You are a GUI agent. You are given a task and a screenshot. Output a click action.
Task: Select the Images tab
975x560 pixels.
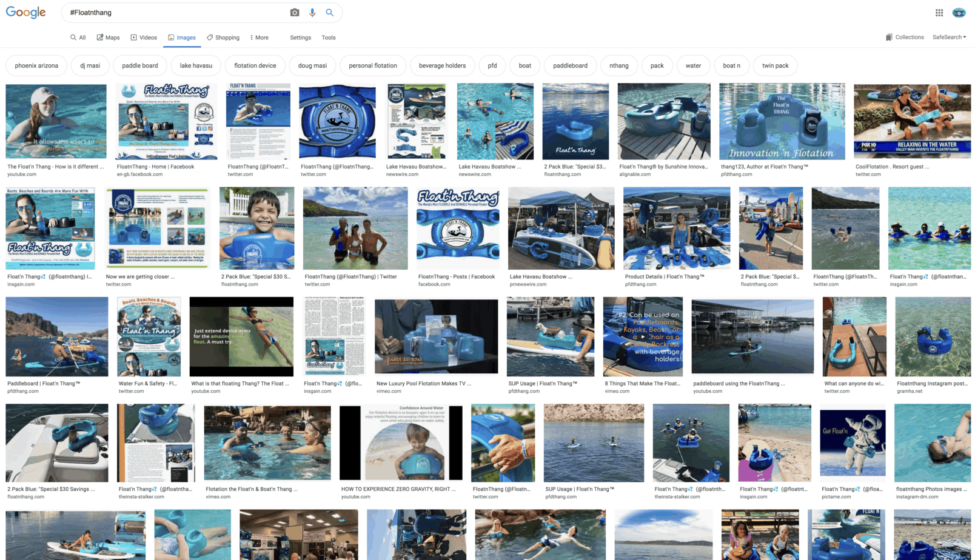[x=182, y=38]
